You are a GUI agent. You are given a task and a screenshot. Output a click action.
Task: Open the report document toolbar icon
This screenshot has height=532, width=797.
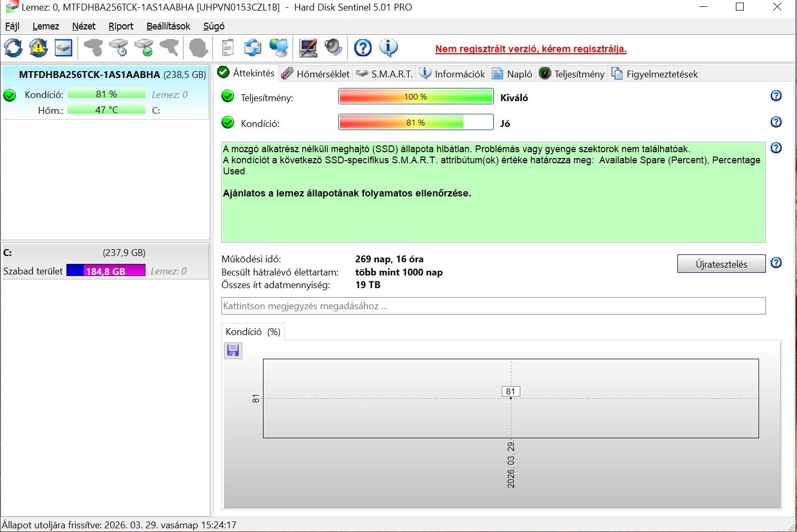tap(228, 48)
